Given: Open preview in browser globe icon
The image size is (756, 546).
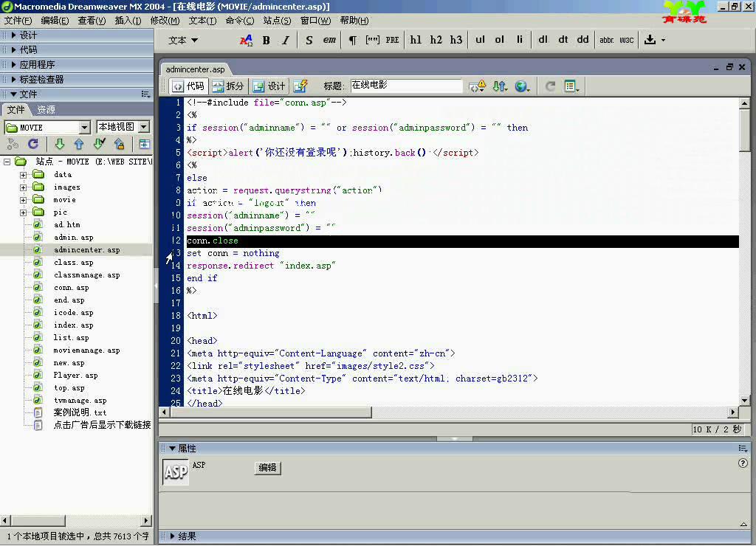Looking at the screenshot, I should [522, 86].
